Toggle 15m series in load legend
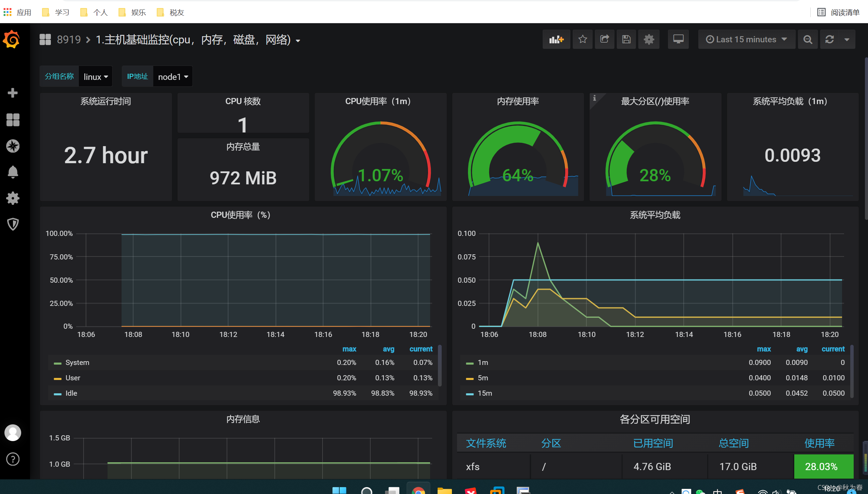The image size is (868, 494). [x=484, y=393]
